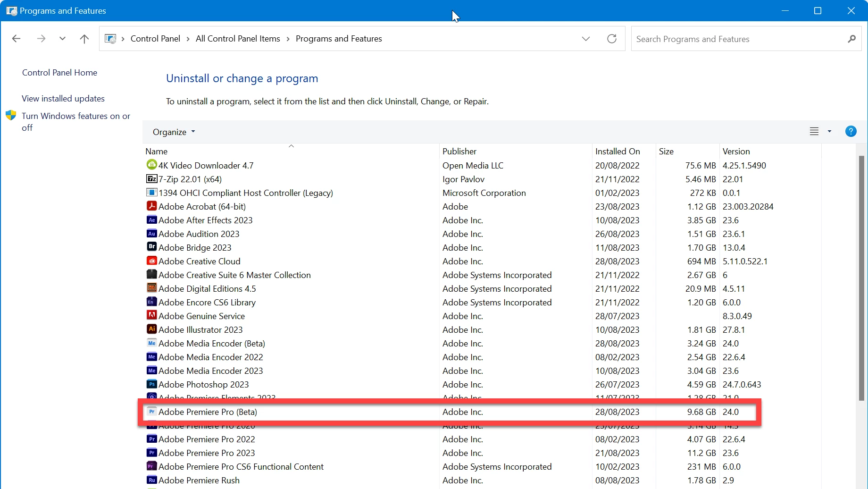Click the Programs and Features breadcrumb
The height and width of the screenshot is (489, 868).
point(339,39)
